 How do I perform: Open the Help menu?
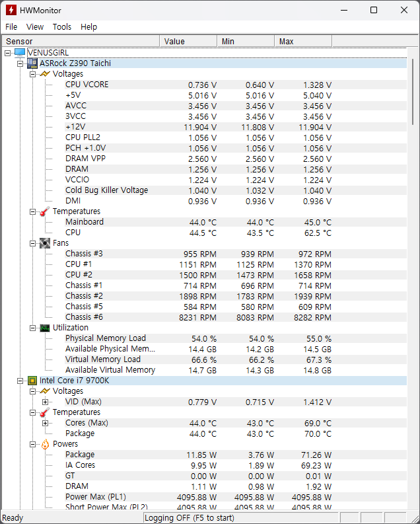(x=88, y=26)
